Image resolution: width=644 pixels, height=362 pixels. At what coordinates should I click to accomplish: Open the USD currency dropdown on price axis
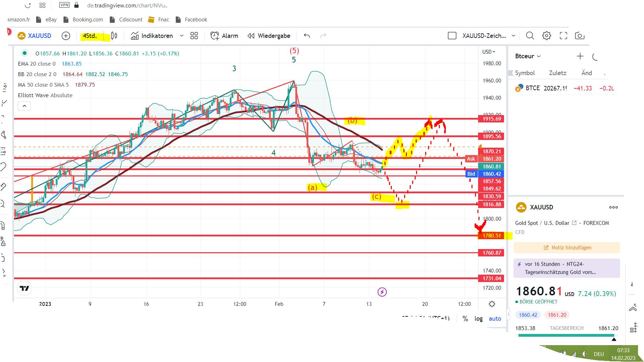489,52
